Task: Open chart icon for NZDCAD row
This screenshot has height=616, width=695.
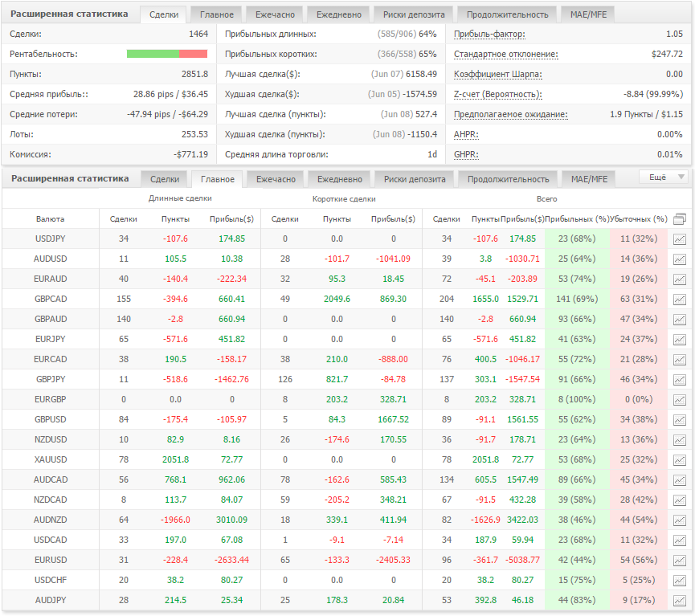Action: 680,500
